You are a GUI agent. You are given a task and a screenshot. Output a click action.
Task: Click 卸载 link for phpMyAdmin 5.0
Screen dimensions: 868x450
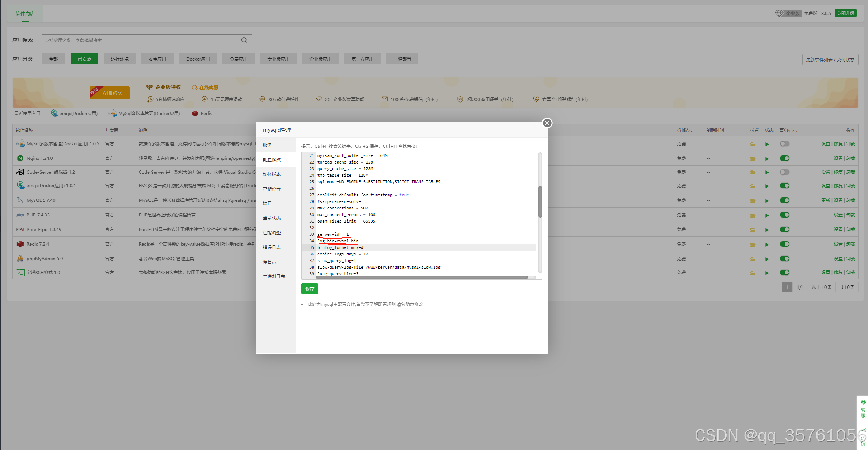pos(851,259)
